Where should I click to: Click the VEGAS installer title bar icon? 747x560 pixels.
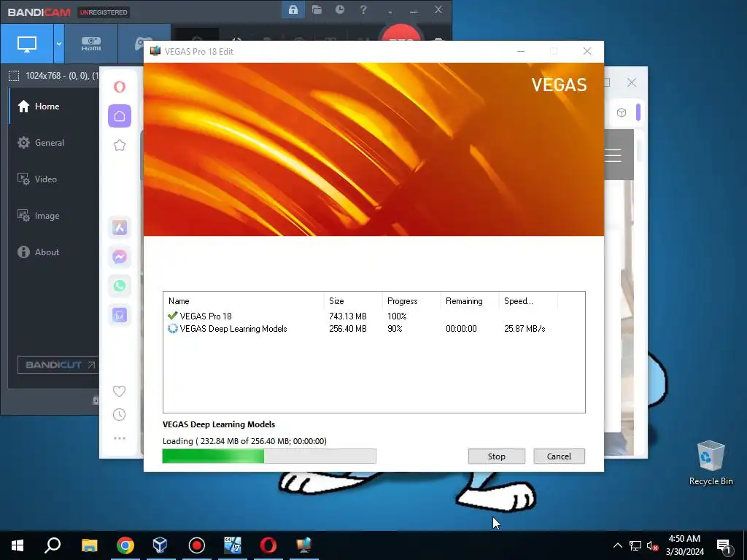click(x=155, y=51)
